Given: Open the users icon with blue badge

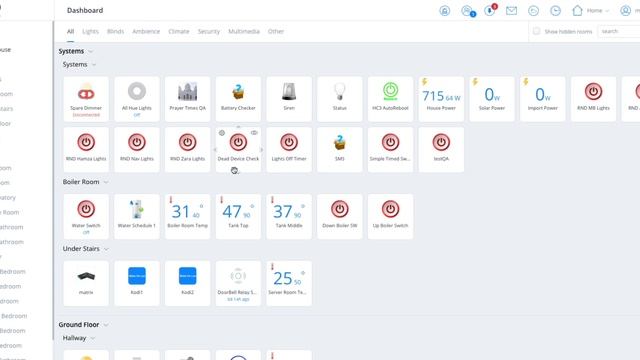Looking at the screenshot, I should [468, 11].
